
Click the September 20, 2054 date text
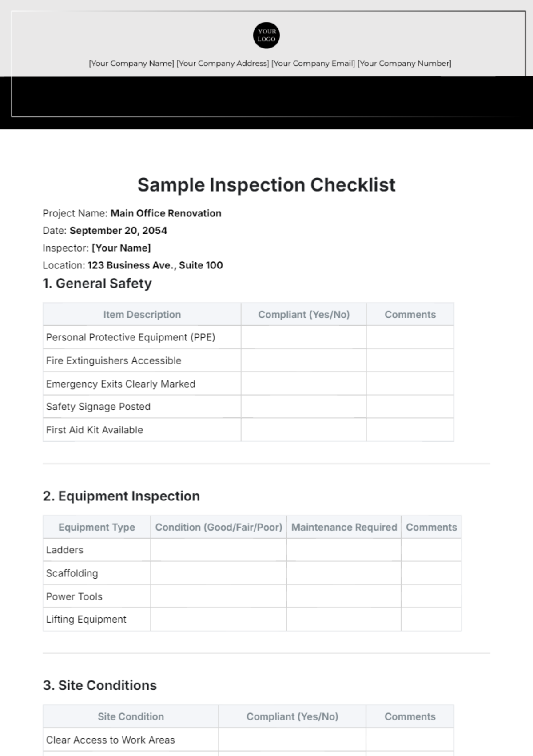[119, 231]
